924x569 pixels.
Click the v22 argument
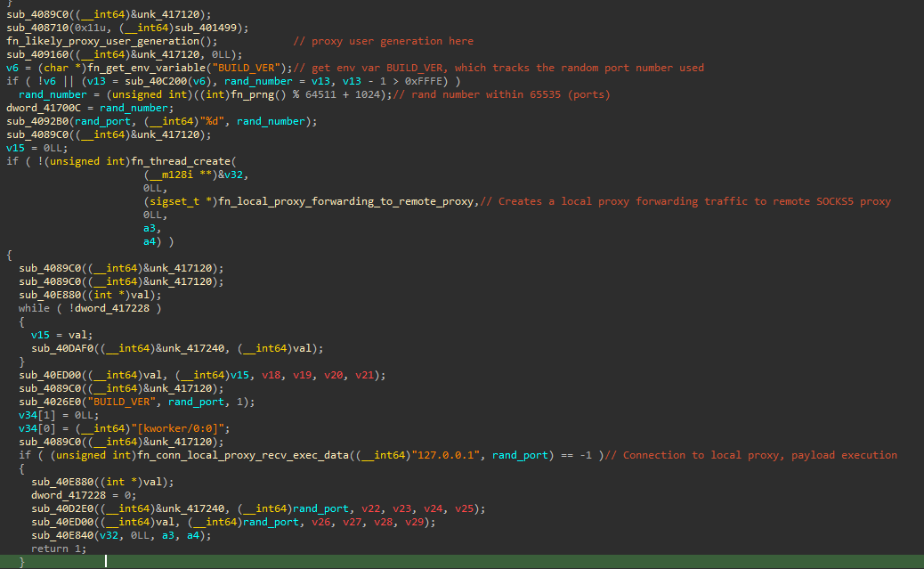pos(370,508)
